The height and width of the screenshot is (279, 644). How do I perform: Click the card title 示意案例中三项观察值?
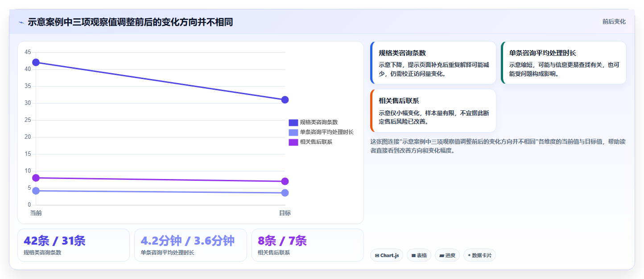pyautogui.click(x=130, y=22)
